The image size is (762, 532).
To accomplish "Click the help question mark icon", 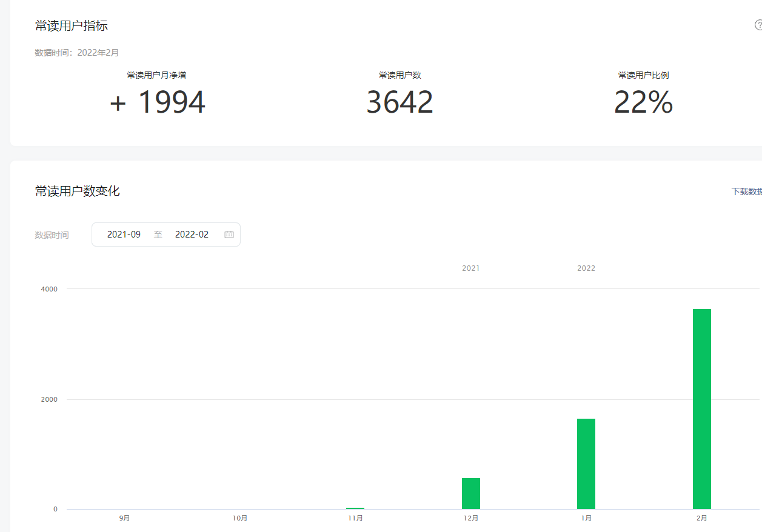I will tap(758, 25).
